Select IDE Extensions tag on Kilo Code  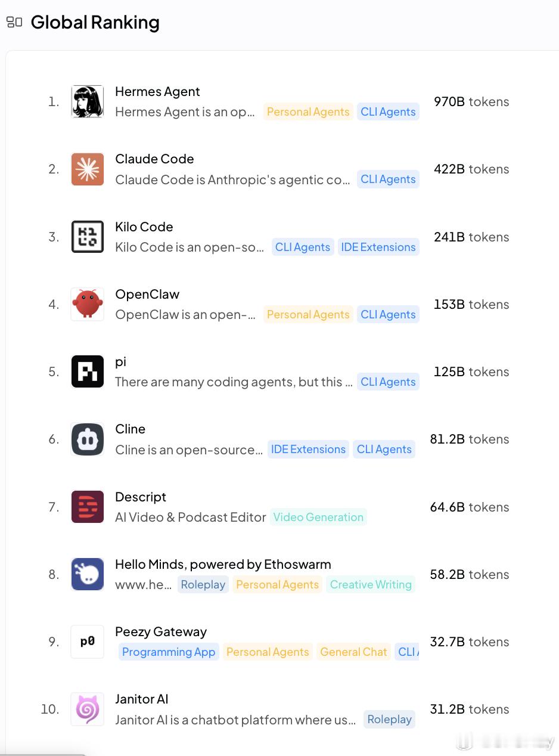(378, 247)
